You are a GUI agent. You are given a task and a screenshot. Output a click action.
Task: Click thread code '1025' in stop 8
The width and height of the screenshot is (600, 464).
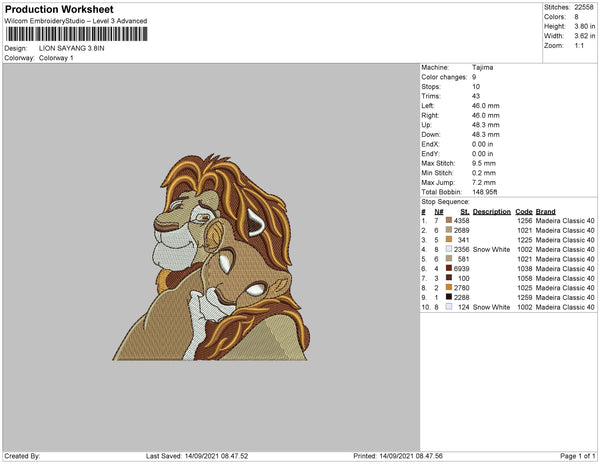tap(525, 288)
